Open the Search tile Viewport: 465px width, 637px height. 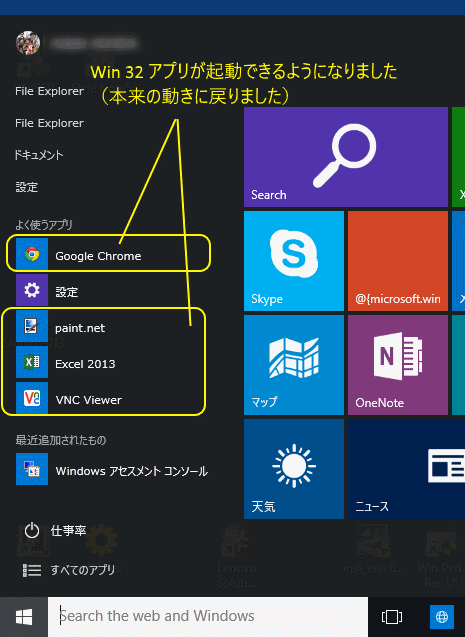pos(346,157)
